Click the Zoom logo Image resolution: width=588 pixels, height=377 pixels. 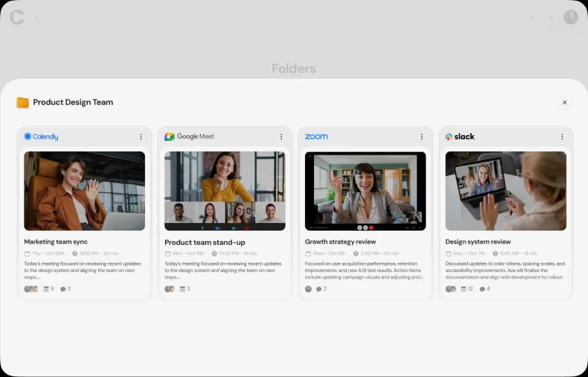coord(316,137)
